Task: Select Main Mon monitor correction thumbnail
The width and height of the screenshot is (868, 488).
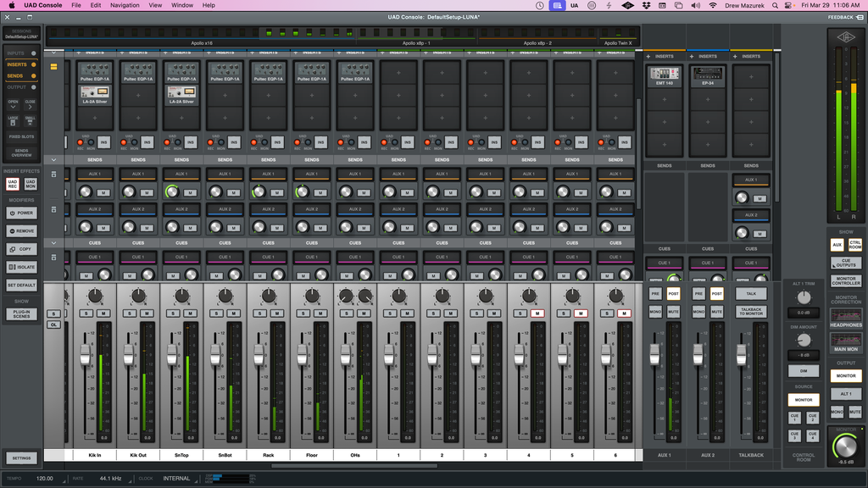Action: pyautogui.click(x=846, y=342)
